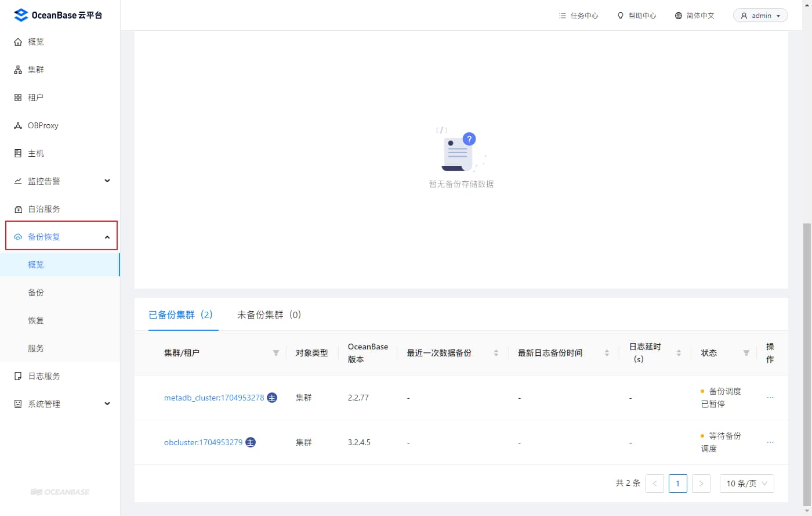
Task: Sort by 最近一次数据备份 column arrows
Action: 496,353
